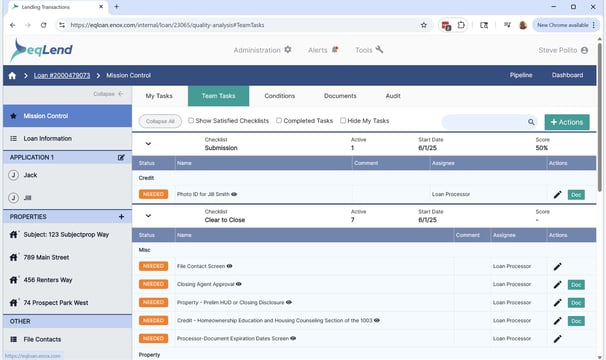Click the page vertical scrollbar

(x=599, y=116)
